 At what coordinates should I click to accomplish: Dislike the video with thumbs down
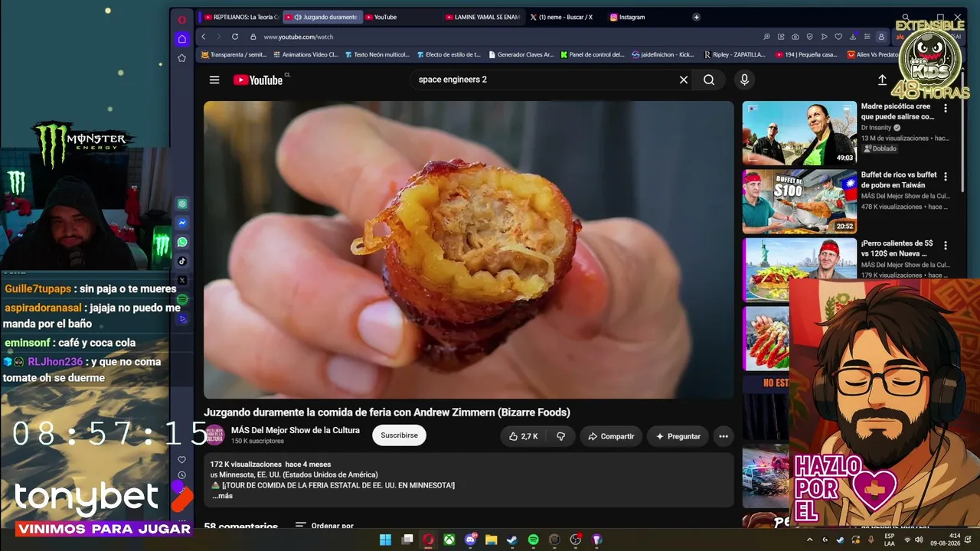coord(560,436)
